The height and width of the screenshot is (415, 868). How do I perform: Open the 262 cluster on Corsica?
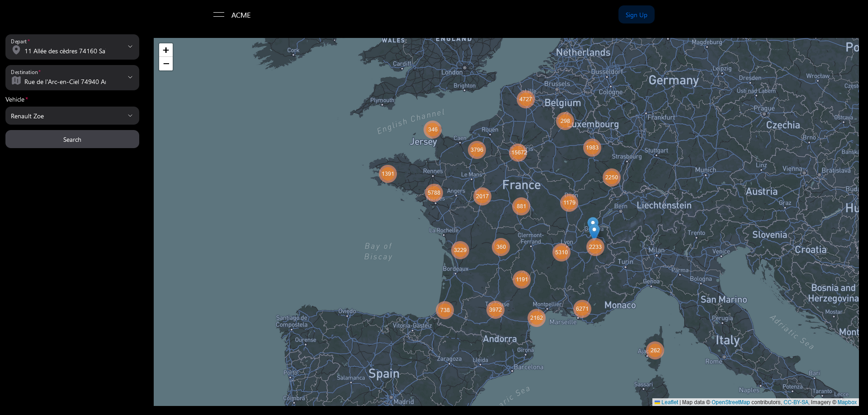[x=655, y=350]
